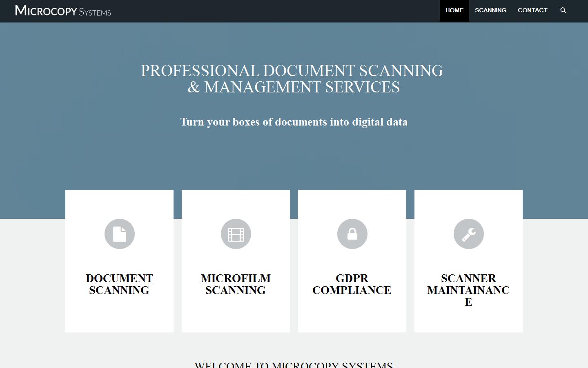
Task: Click the circular icon above GDPR Compliance
Action: tap(352, 234)
